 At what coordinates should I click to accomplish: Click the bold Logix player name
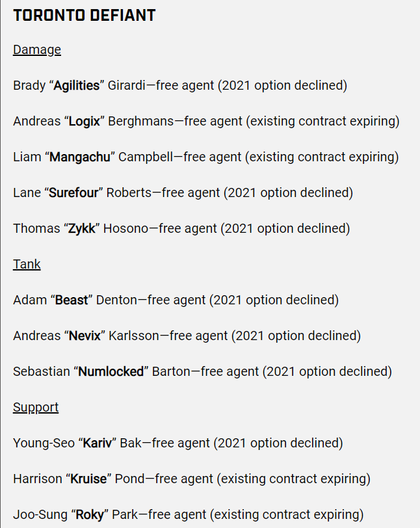pyautogui.click(x=85, y=121)
